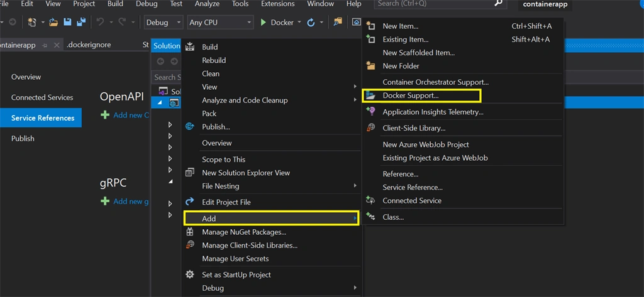Click the search magnifier icon in the search box
The image size is (644, 297).
point(498,3)
